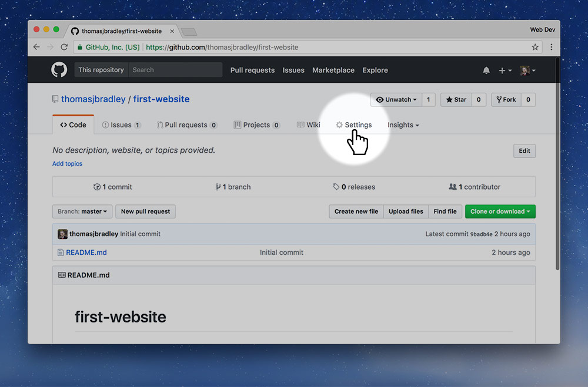
Task: Focus the GitHub search field
Action: click(175, 70)
